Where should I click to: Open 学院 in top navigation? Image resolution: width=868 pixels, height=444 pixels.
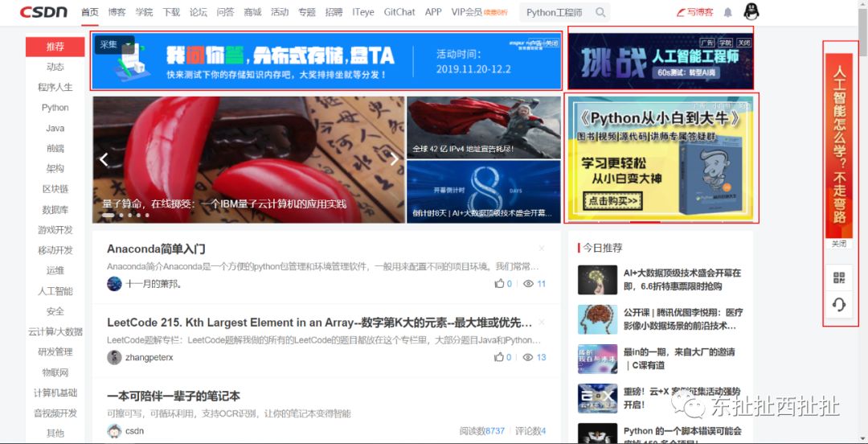144,12
